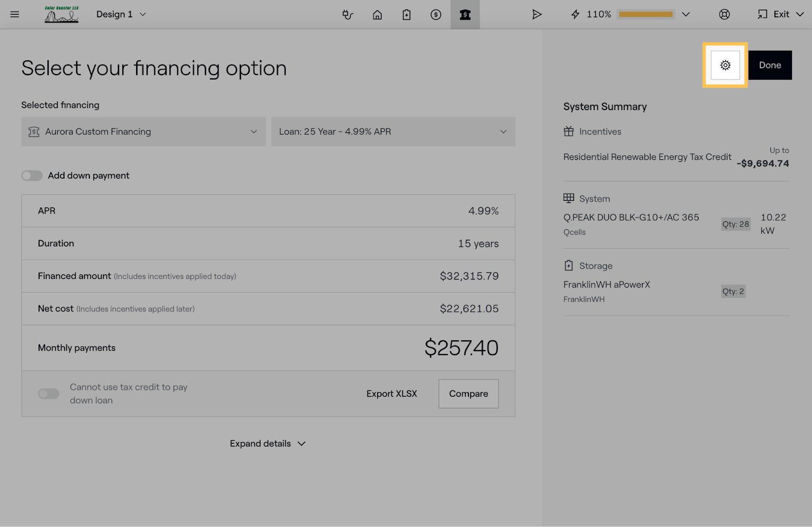
Task: Click the play simulate icon
Action: [x=536, y=15]
